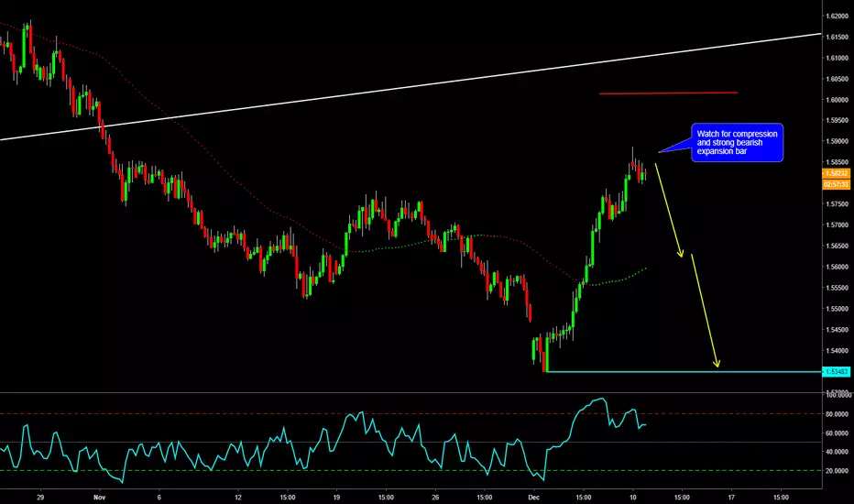Viewport: 854px width, 504px height.
Task: Click the 1.58500 price axis label
Action: [x=838, y=162]
